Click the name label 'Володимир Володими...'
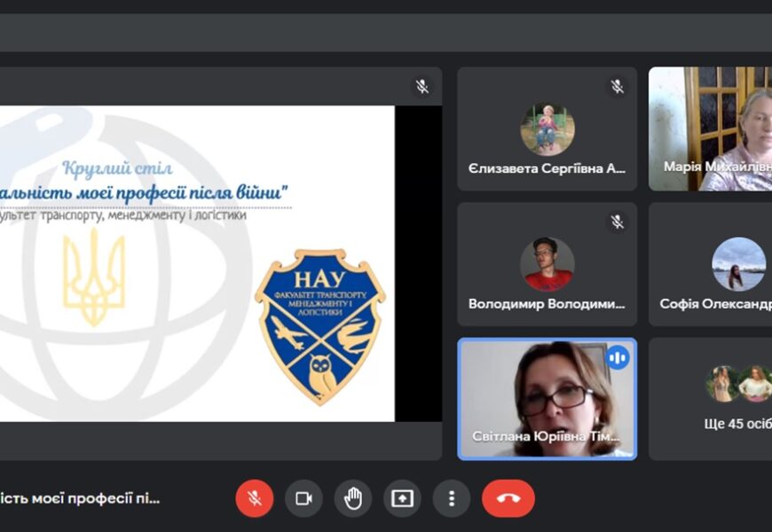This screenshot has width=772, height=532. pos(547,304)
